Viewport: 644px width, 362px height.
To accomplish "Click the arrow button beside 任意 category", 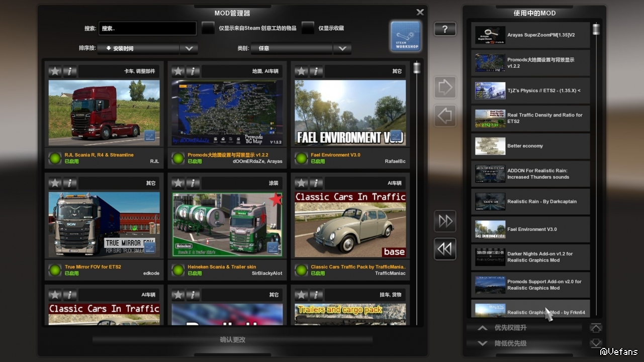I will pyautogui.click(x=342, y=49).
